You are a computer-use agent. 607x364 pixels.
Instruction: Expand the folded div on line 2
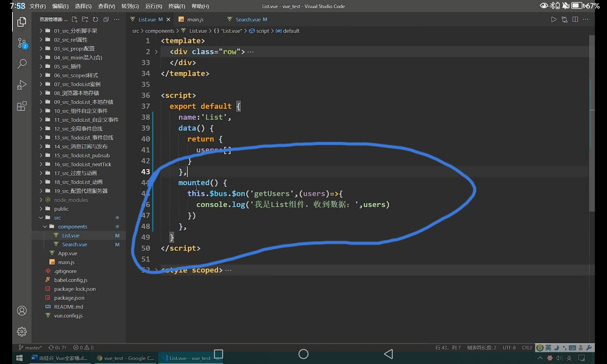click(x=156, y=52)
